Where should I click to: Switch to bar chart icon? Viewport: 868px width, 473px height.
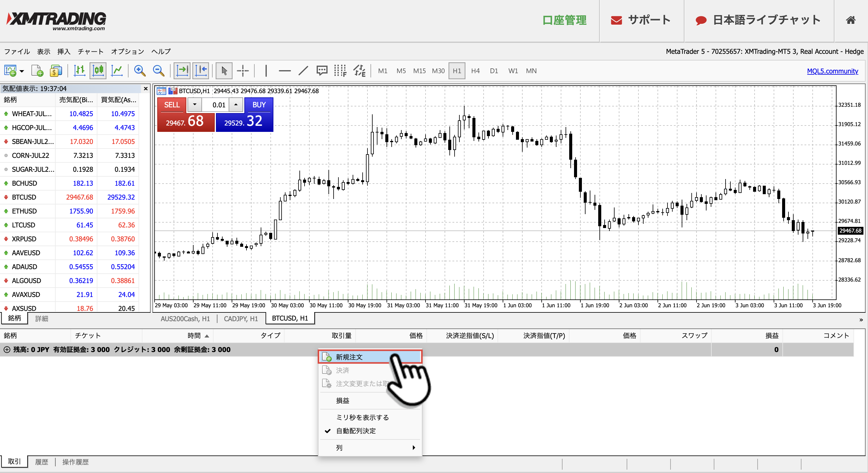pyautogui.click(x=79, y=71)
